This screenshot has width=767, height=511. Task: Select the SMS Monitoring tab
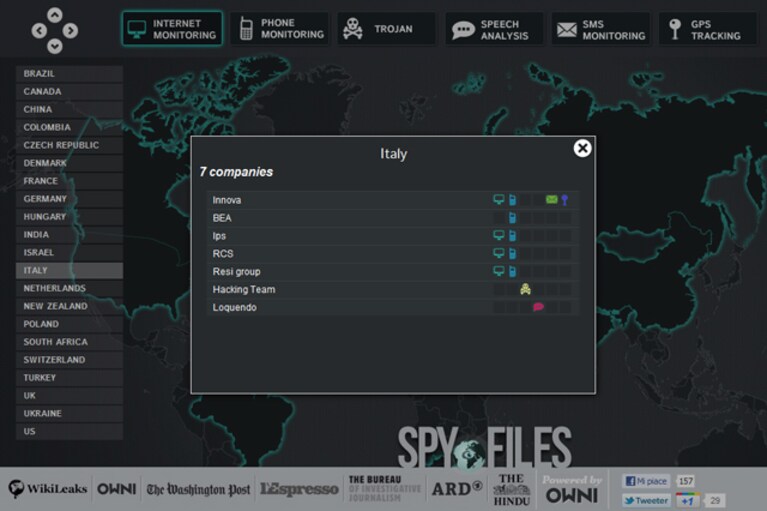pos(601,29)
